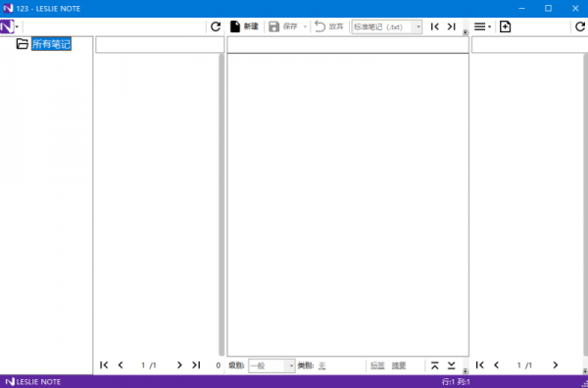The width and height of the screenshot is (588, 388).
Task: Click the right panel search field
Action: (529, 45)
